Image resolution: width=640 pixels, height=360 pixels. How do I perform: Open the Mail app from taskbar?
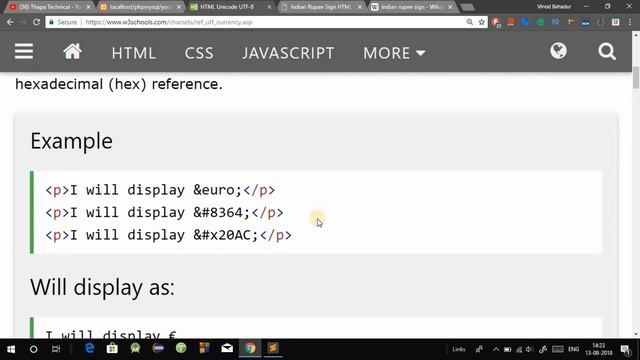(x=227, y=348)
